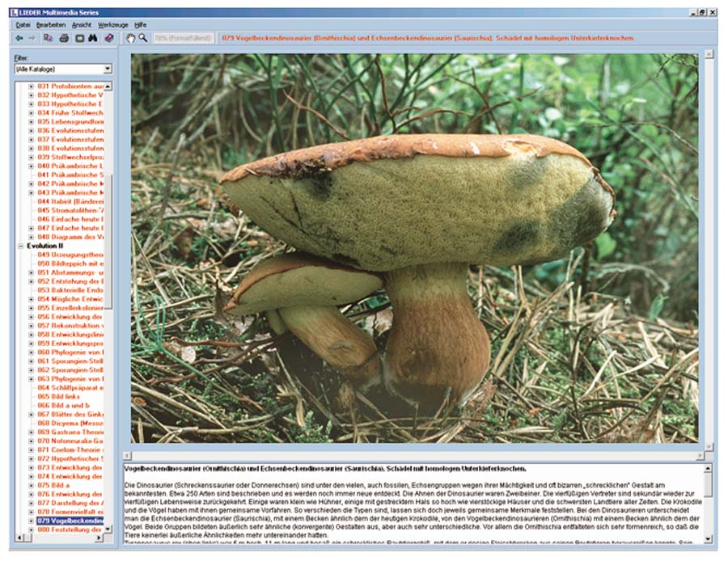Expand item 031 Protobionten in tree

point(32,86)
